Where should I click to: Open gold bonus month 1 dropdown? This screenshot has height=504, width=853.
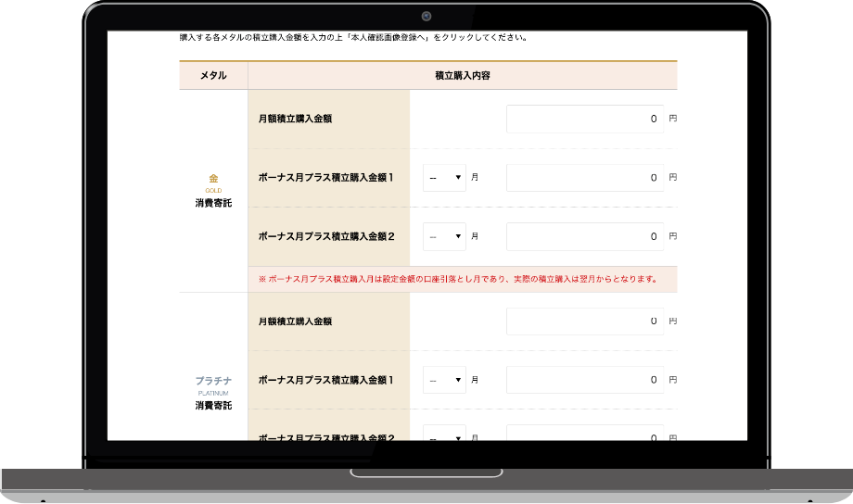pos(445,177)
